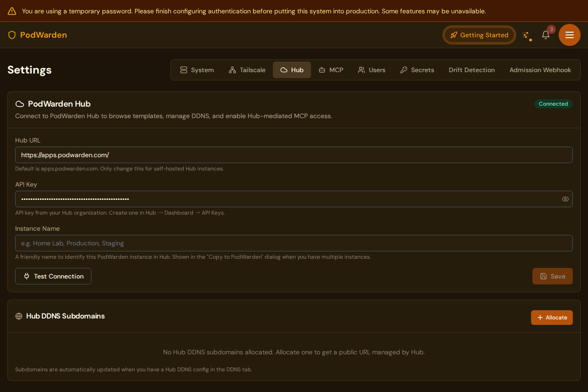Viewport: 588px width, 392px height.
Task: Click the globe icon beside Hub DDNS Subdomains
Action: [x=18, y=316]
